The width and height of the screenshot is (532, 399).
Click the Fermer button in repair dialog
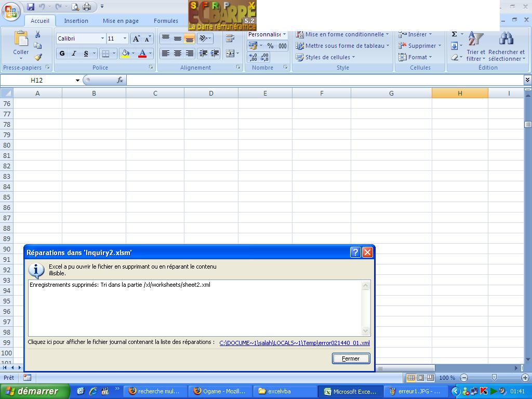[351, 358]
